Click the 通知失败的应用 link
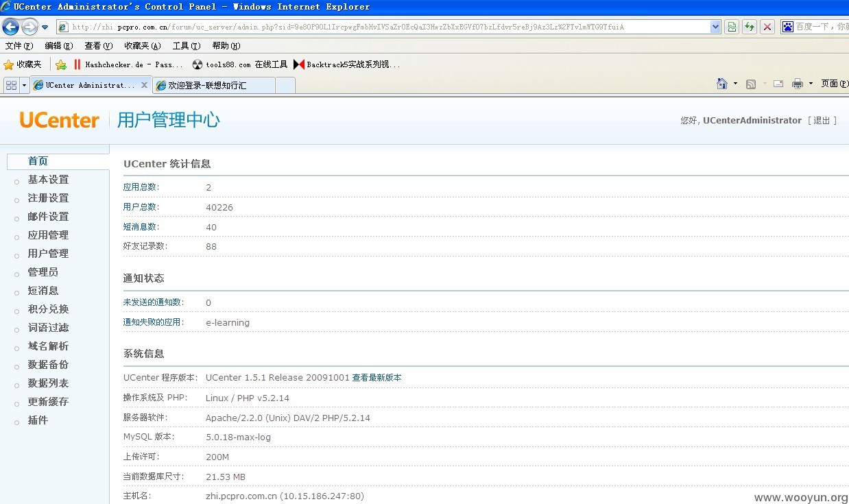 (154, 322)
